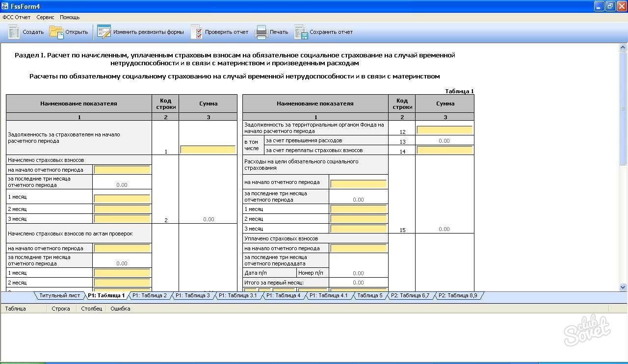Open the Помощь menu

(70, 17)
